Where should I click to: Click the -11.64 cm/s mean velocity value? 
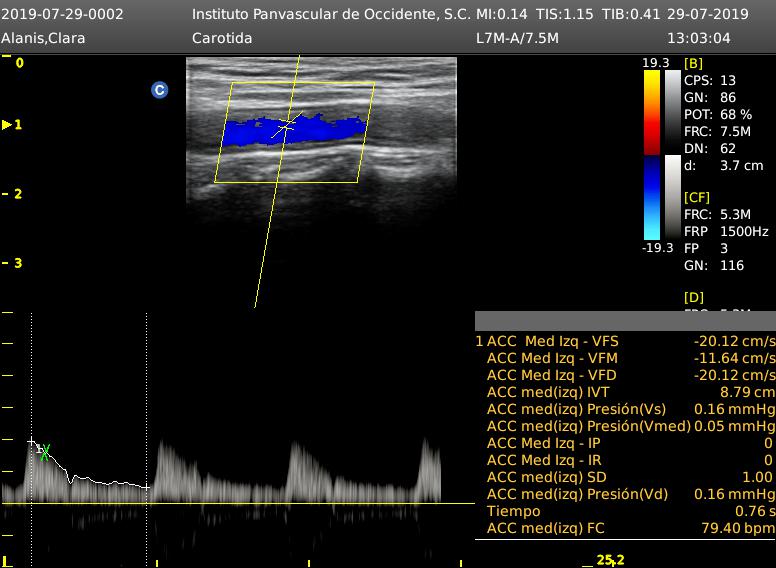pos(734,358)
